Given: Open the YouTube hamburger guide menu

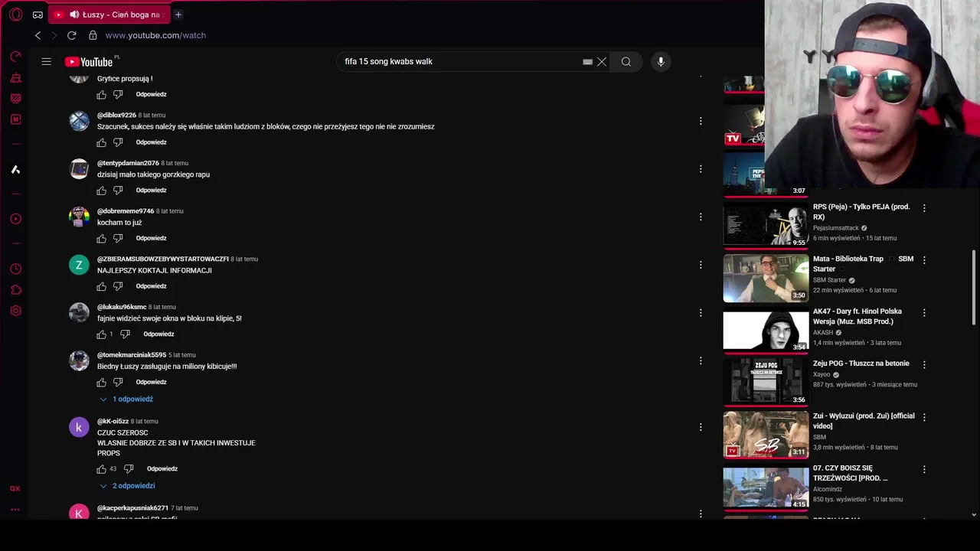Looking at the screenshot, I should 47,61.
